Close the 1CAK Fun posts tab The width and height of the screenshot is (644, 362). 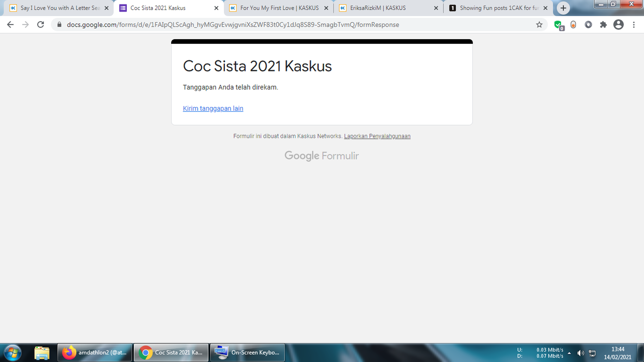545,8
